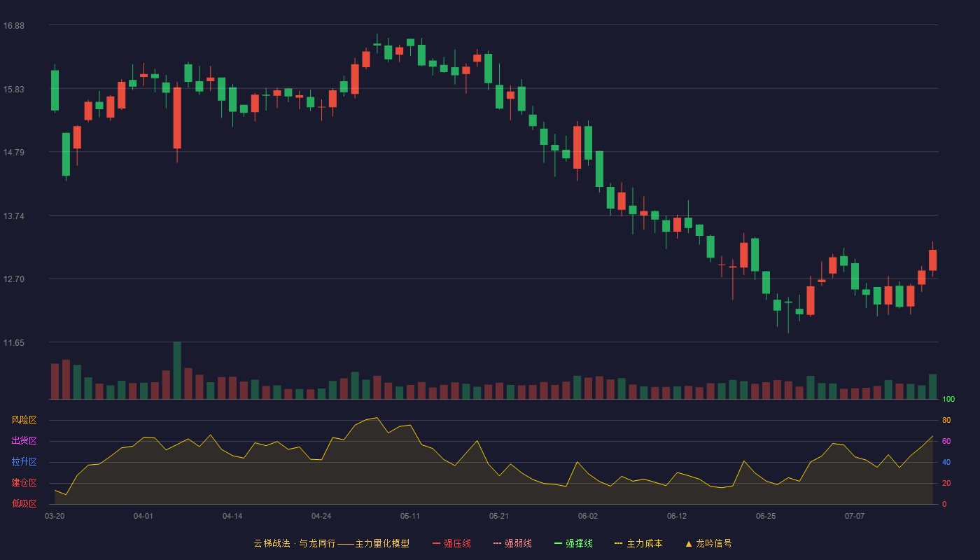
Task: Click the pink dashed 强弱线 marker
Action: pos(497,543)
